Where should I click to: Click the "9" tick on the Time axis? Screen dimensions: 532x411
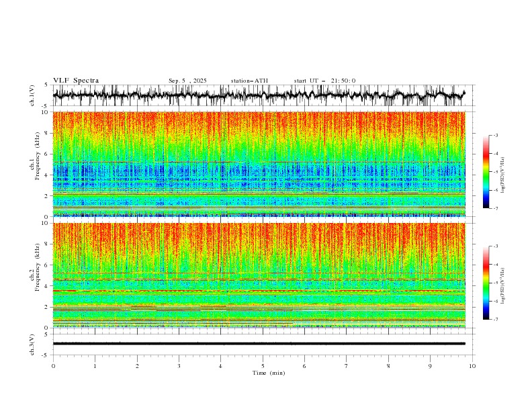point(430,366)
